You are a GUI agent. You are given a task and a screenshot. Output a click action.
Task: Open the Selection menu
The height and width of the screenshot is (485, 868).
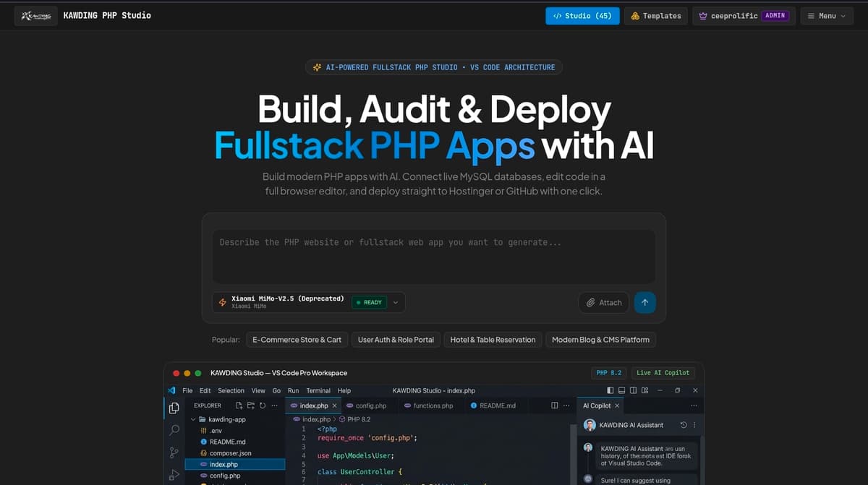[x=231, y=390]
